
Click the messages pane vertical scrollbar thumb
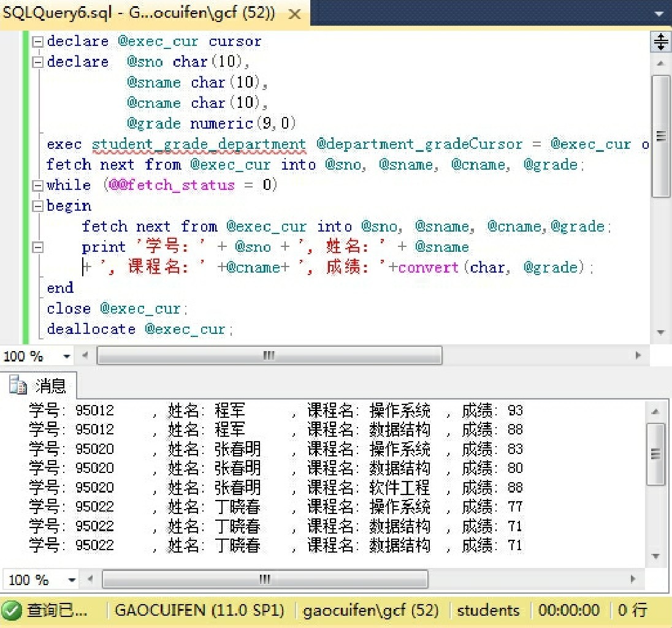[x=655, y=454]
